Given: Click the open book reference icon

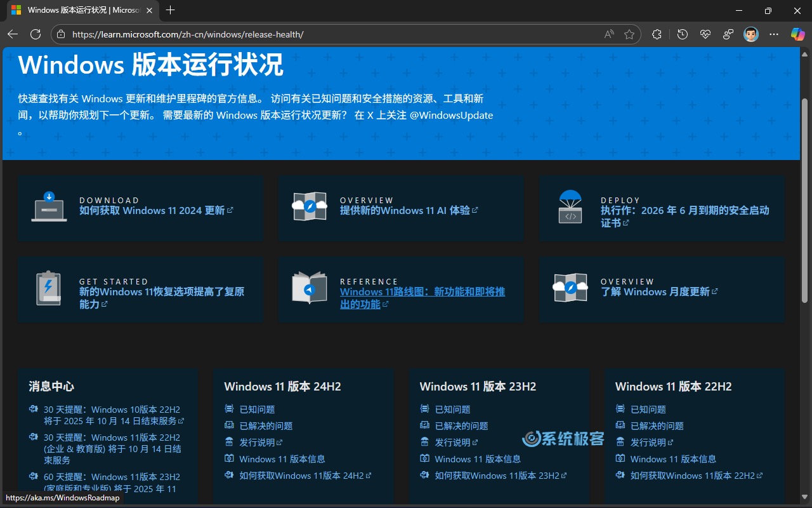Looking at the screenshot, I should pos(310,288).
